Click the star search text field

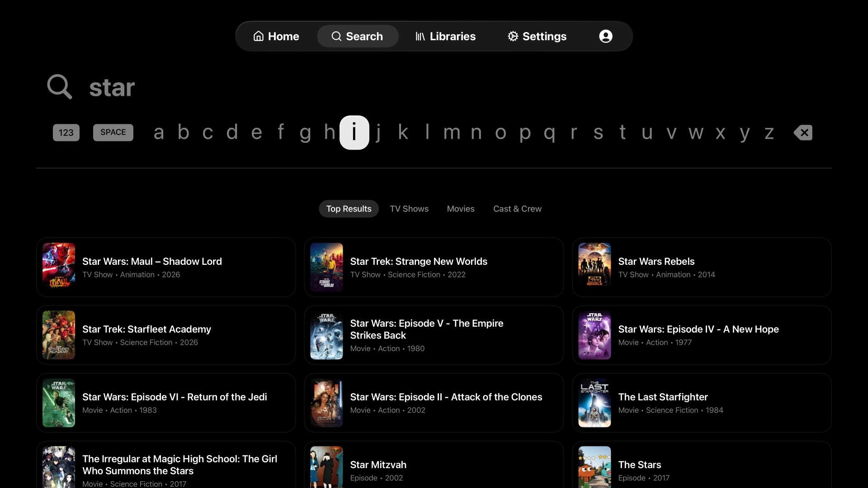tap(434, 87)
